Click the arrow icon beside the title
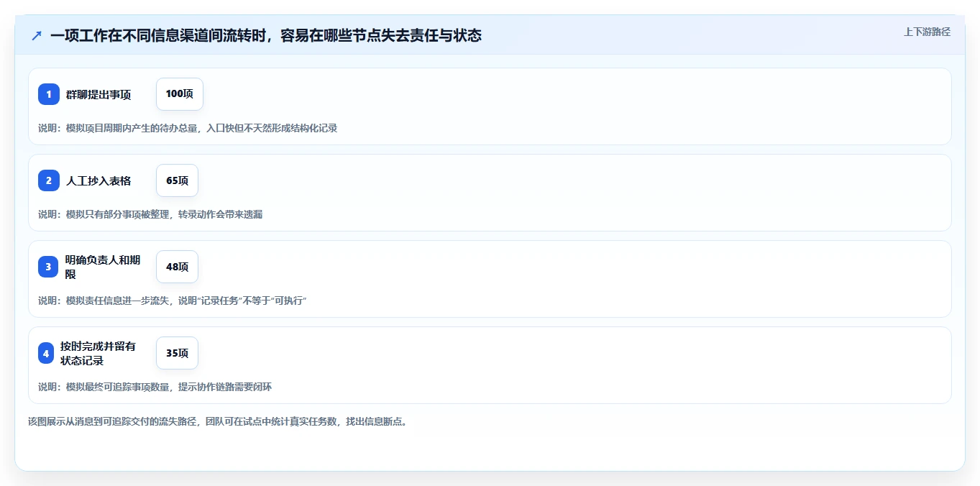 coord(37,35)
